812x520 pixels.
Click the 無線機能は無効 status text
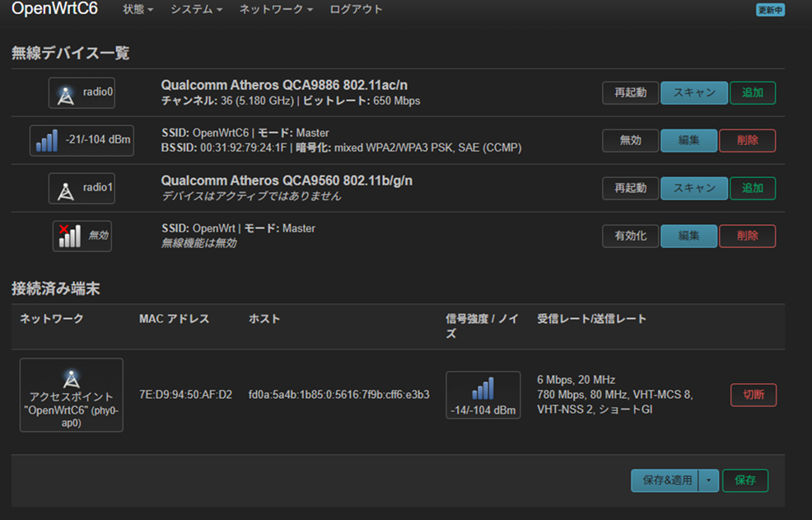tap(198, 243)
